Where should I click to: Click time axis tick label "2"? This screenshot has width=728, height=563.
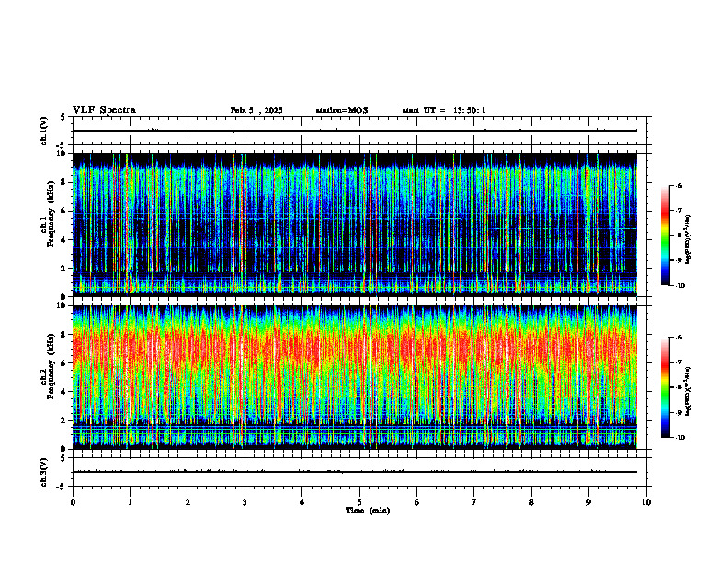pos(188,502)
